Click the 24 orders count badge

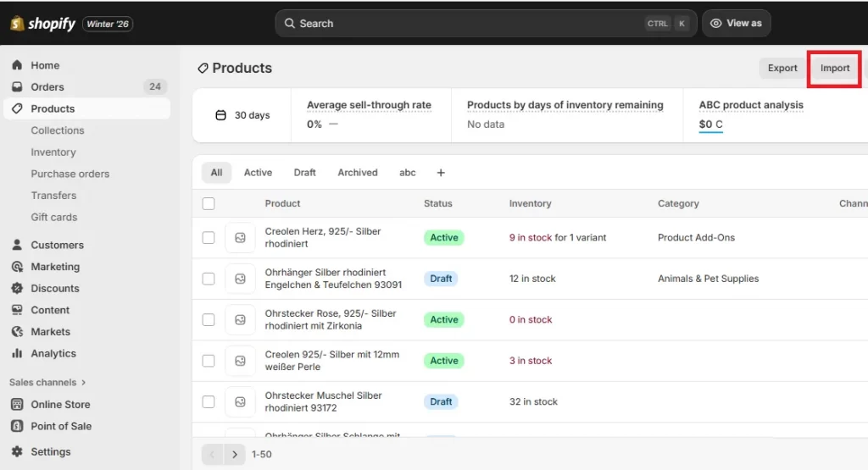(155, 87)
